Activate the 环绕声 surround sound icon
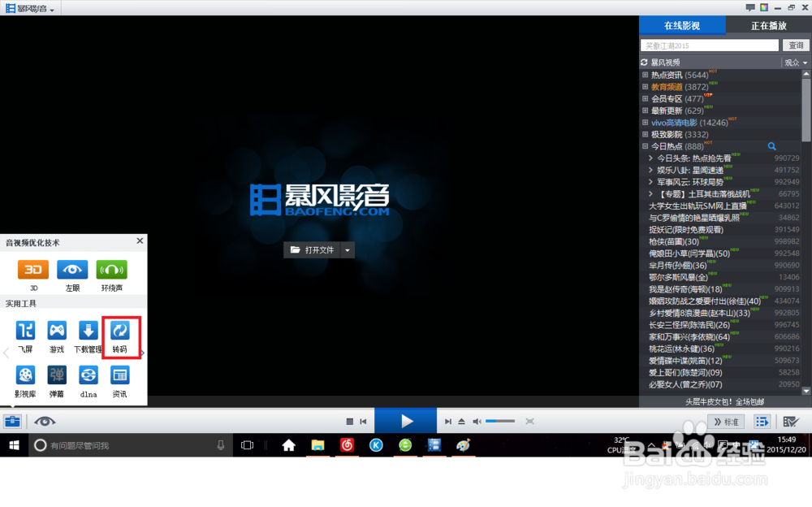Viewport: 812px width, 507px height. coord(111,270)
